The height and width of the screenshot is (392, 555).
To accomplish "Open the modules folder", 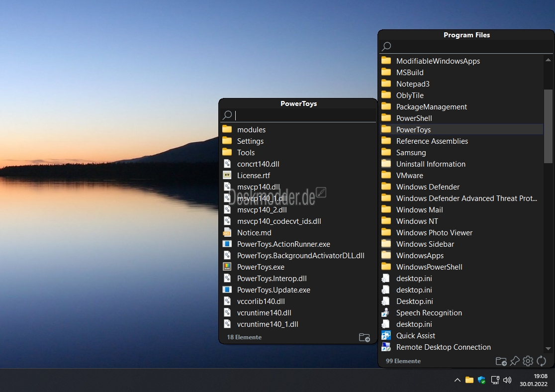I will (x=298, y=130).
